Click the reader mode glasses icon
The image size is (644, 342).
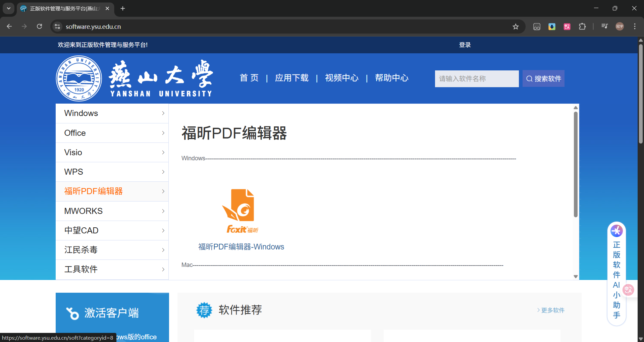pyautogui.click(x=536, y=27)
